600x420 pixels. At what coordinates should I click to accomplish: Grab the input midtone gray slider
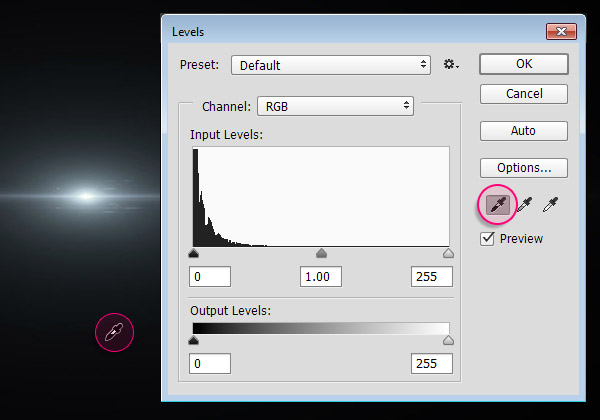tap(321, 254)
